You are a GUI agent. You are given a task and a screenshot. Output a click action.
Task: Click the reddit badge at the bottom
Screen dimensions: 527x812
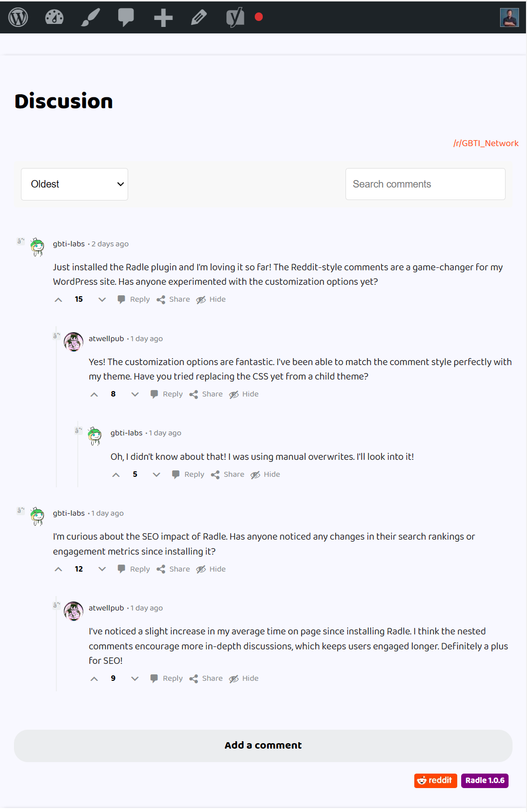(x=435, y=781)
